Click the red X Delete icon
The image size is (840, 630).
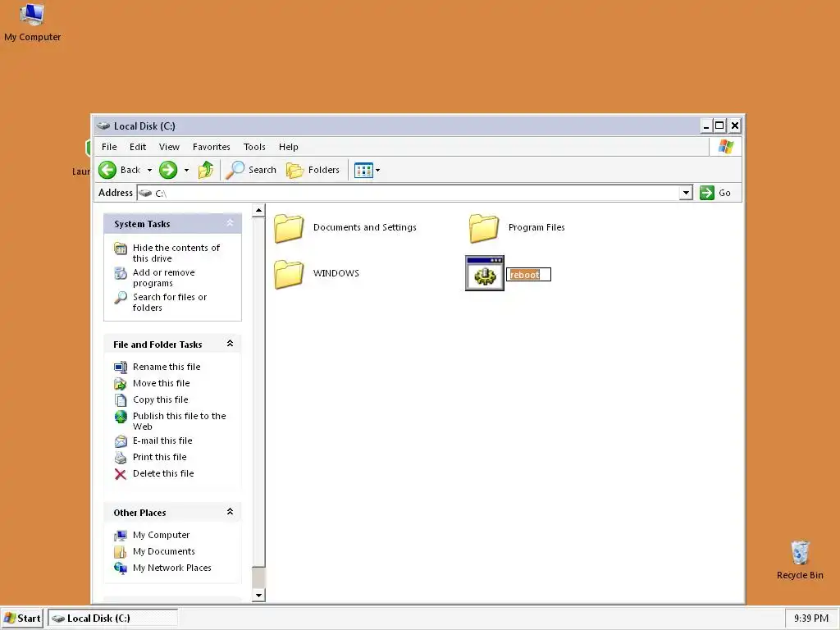(121, 474)
